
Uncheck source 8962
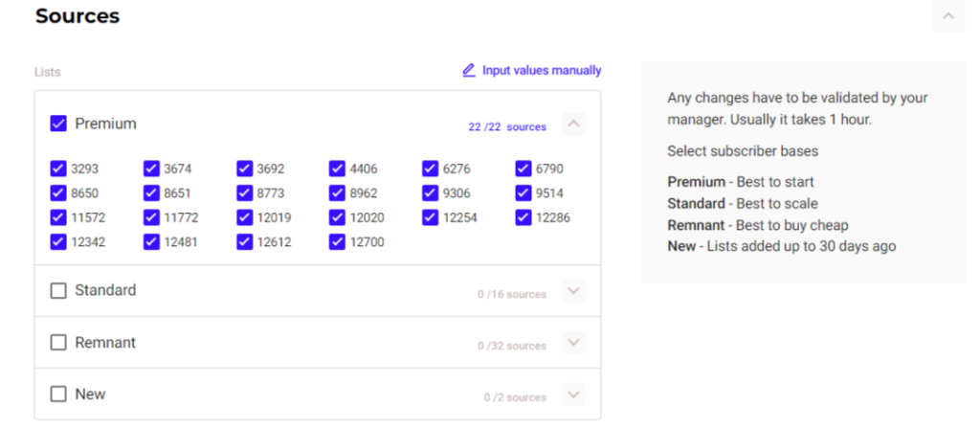[x=337, y=193]
